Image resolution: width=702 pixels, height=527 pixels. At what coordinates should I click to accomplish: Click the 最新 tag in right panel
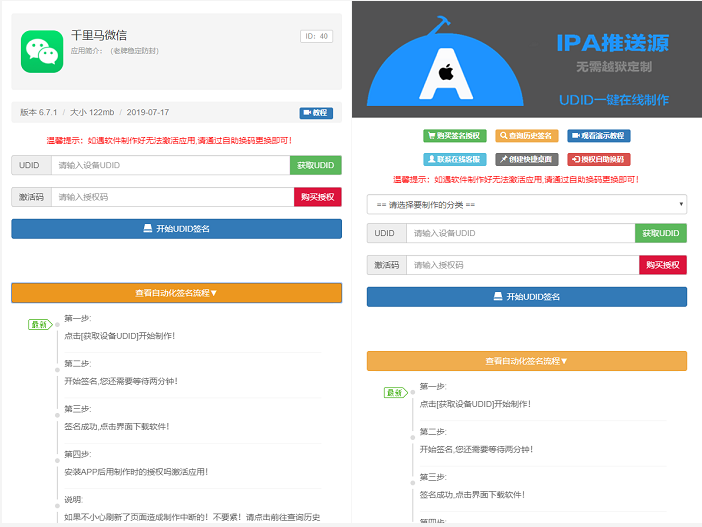click(x=396, y=393)
